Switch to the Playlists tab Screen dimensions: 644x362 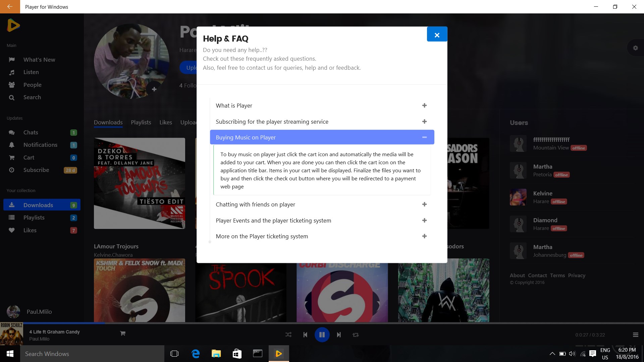pos(141,122)
